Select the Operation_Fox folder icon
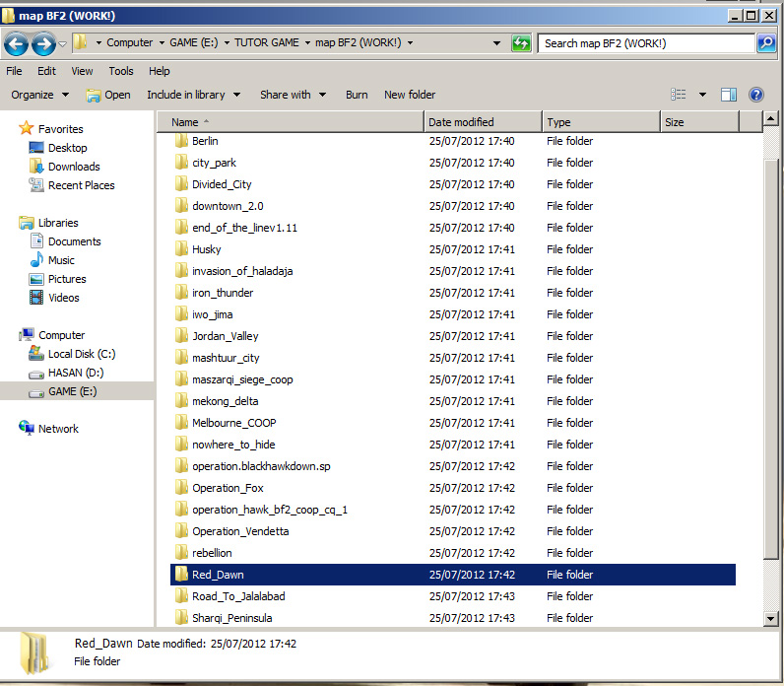The image size is (784, 686). point(181,488)
